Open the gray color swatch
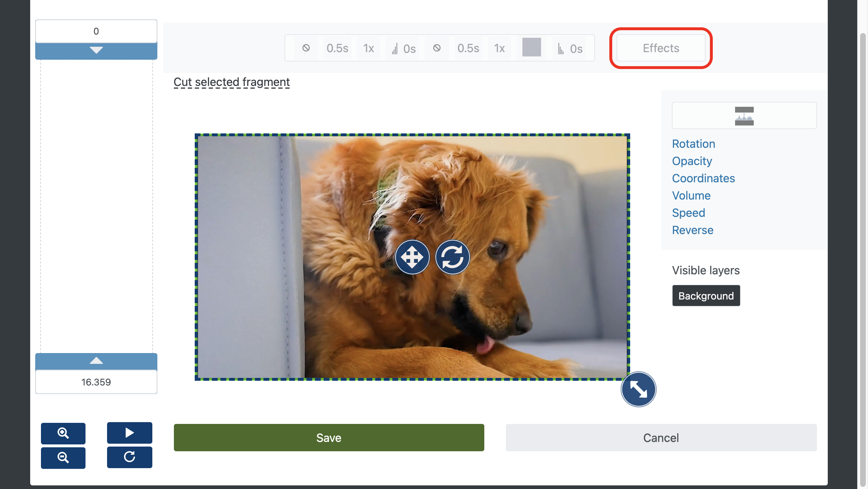868x489 pixels. click(x=531, y=47)
